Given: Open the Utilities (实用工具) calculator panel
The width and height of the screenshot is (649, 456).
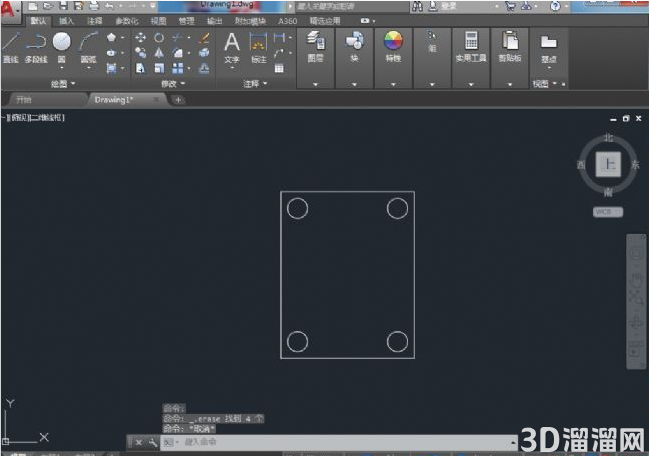Looking at the screenshot, I should pyautogui.click(x=471, y=46).
